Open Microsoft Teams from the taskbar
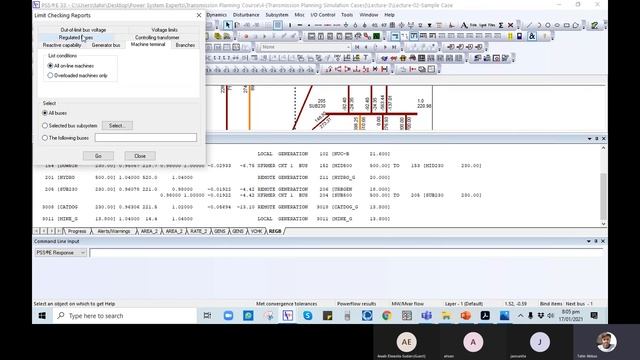Image resolution: width=640 pixels, height=360 pixels. point(426,316)
